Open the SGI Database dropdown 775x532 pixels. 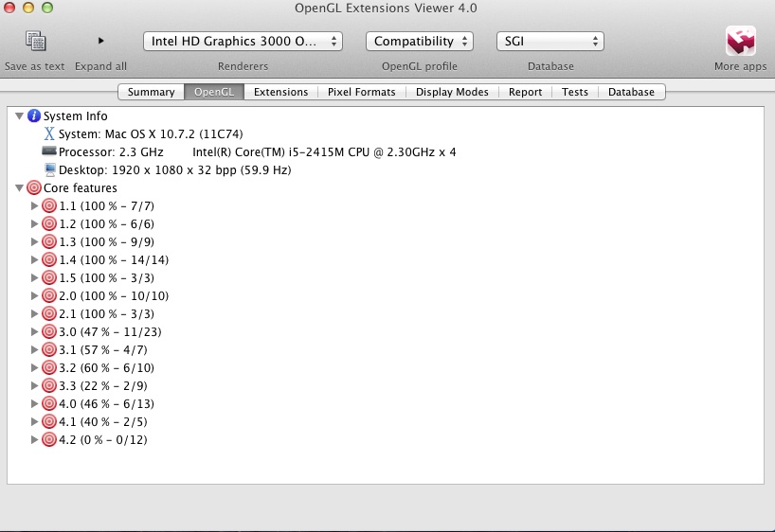click(550, 42)
